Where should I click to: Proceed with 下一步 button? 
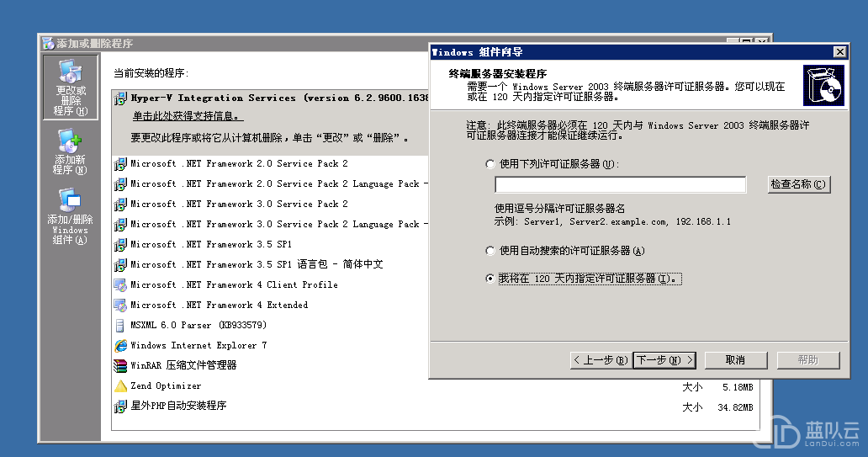coord(664,360)
